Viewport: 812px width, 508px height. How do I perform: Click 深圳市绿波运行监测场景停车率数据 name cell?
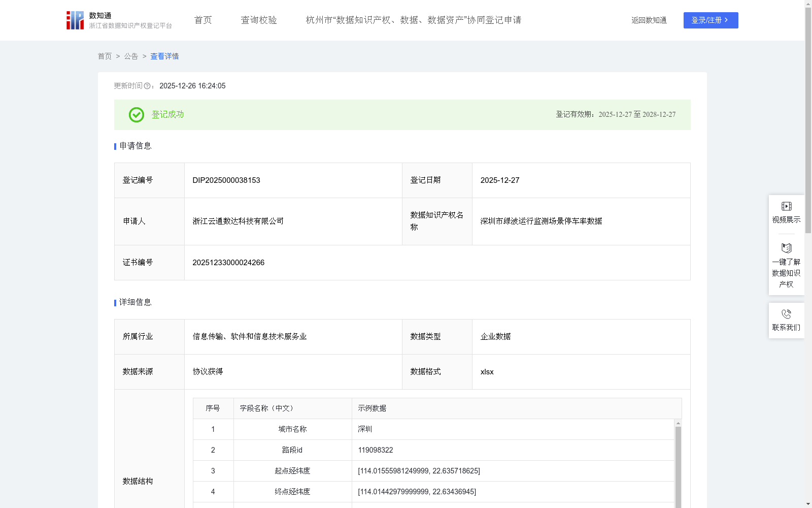point(581,221)
